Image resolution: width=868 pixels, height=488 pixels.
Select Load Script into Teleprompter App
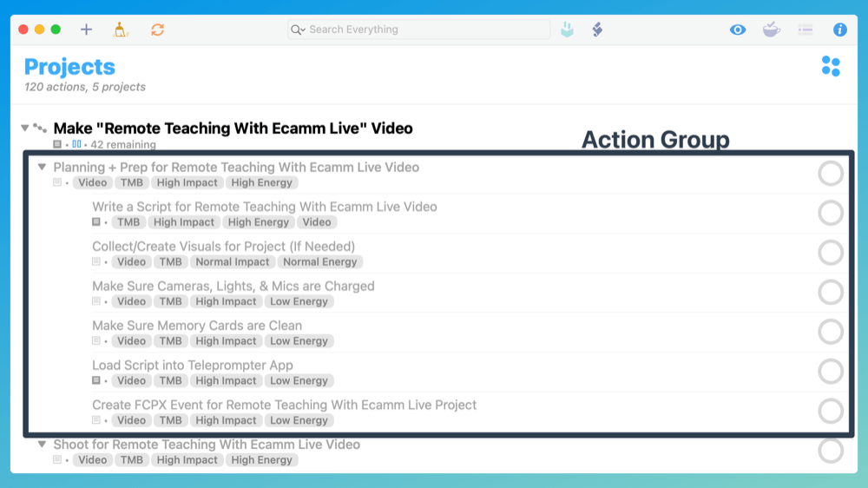pyautogui.click(x=193, y=366)
